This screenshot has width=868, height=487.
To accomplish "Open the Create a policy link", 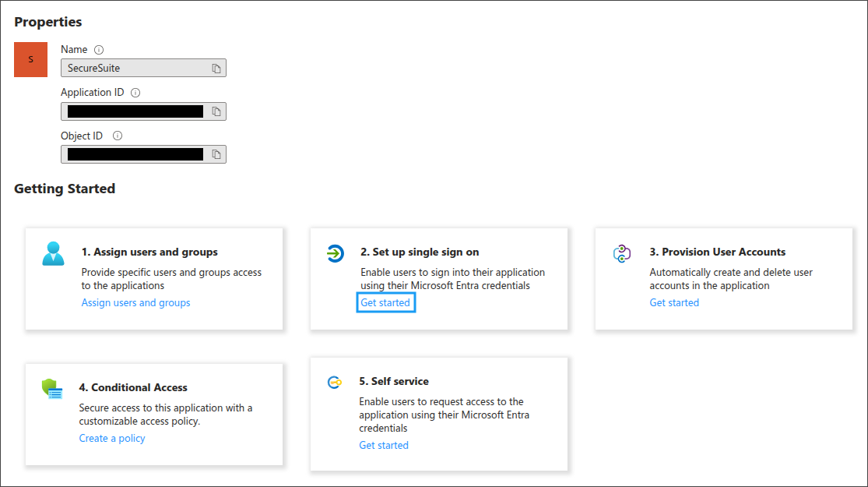I will pos(112,438).
